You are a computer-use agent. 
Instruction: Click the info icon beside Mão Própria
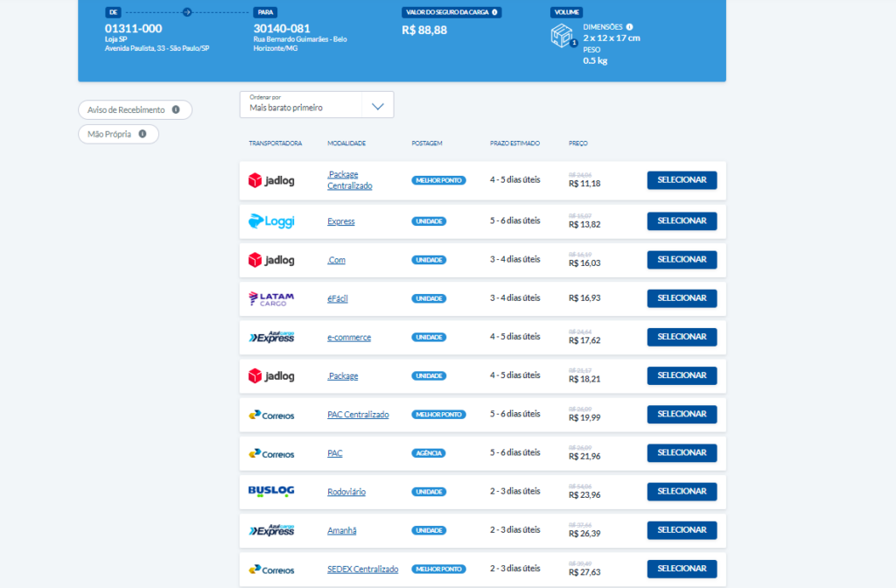[143, 134]
